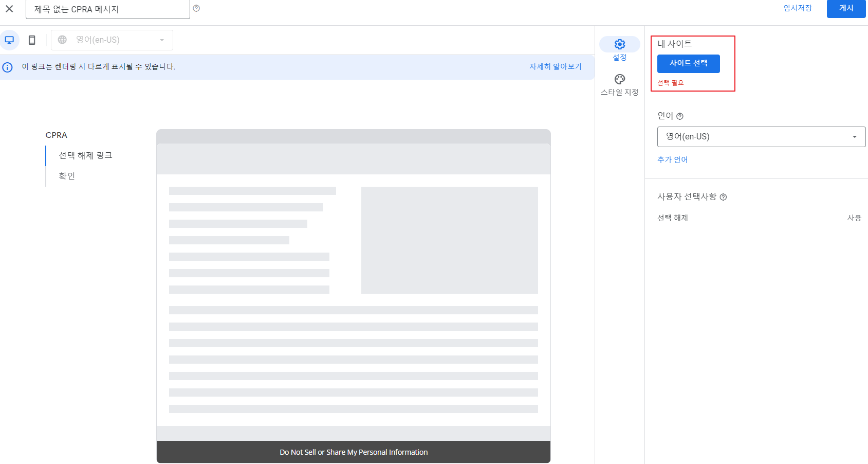
Task: Open the preview language dropdown 영어(en-US)
Action: (112, 40)
